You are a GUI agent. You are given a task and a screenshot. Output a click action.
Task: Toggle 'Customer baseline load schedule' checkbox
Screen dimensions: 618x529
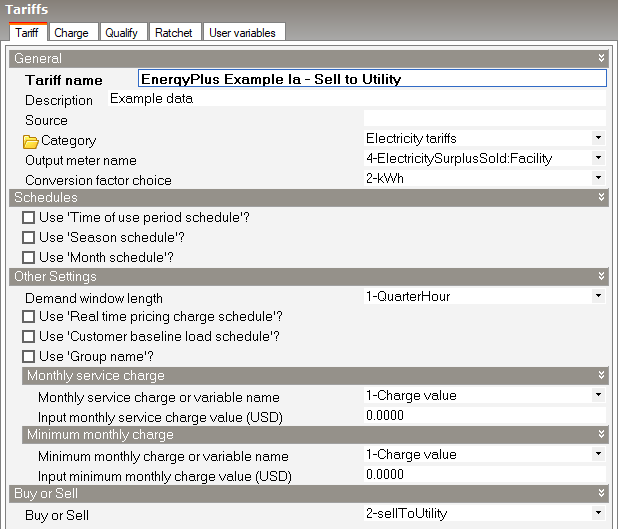(28, 337)
